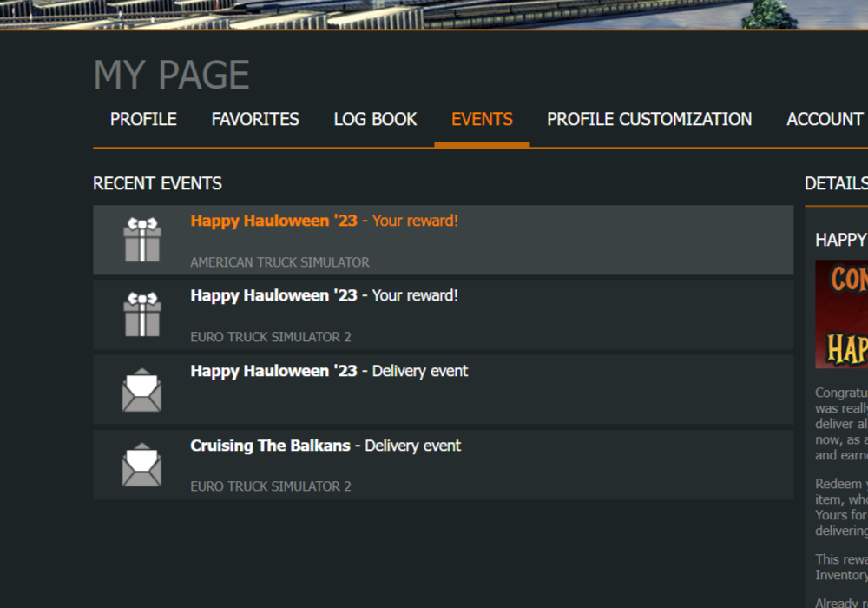
Task: Click the Happy Hauloween banner image in Details
Action: [x=841, y=314]
